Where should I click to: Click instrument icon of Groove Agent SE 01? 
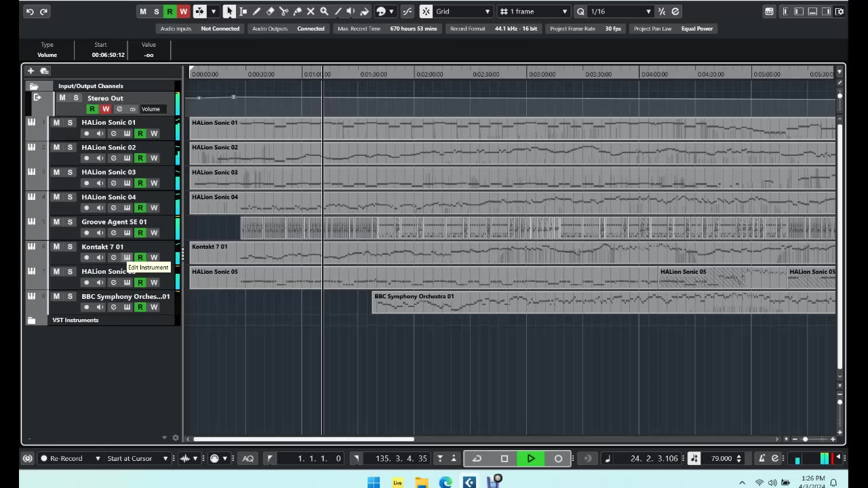click(31, 222)
